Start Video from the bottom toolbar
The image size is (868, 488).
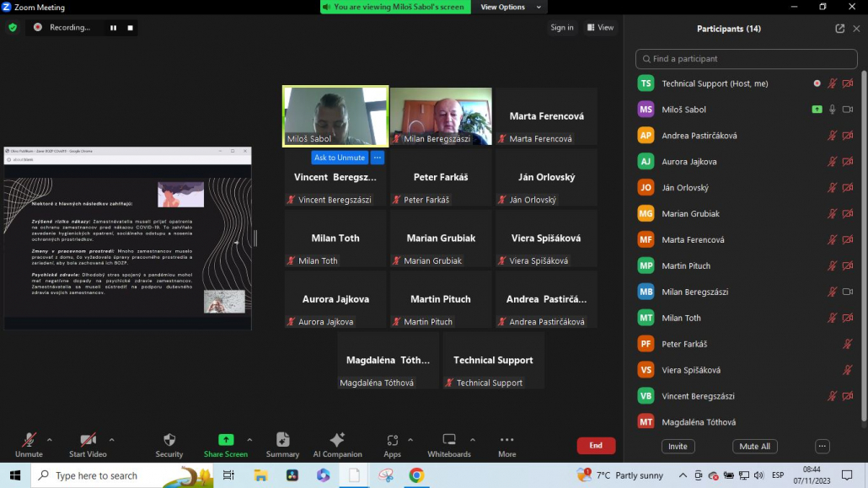click(88, 440)
